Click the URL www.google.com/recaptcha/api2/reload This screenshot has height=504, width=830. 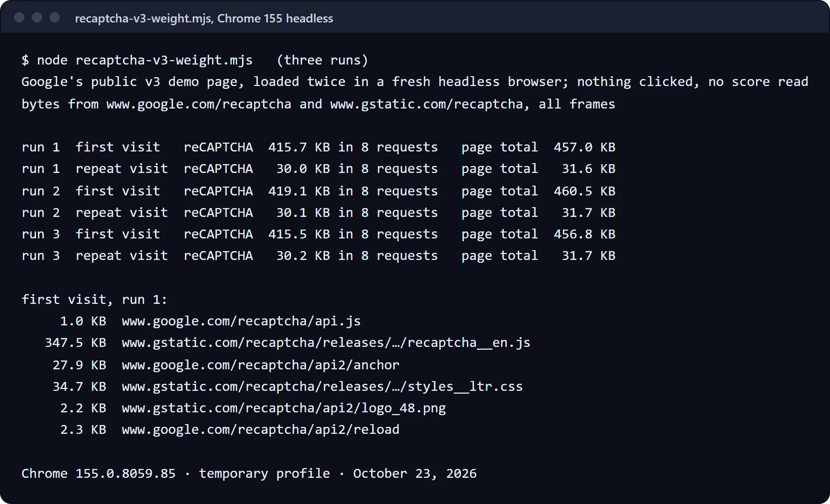(261, 430)
